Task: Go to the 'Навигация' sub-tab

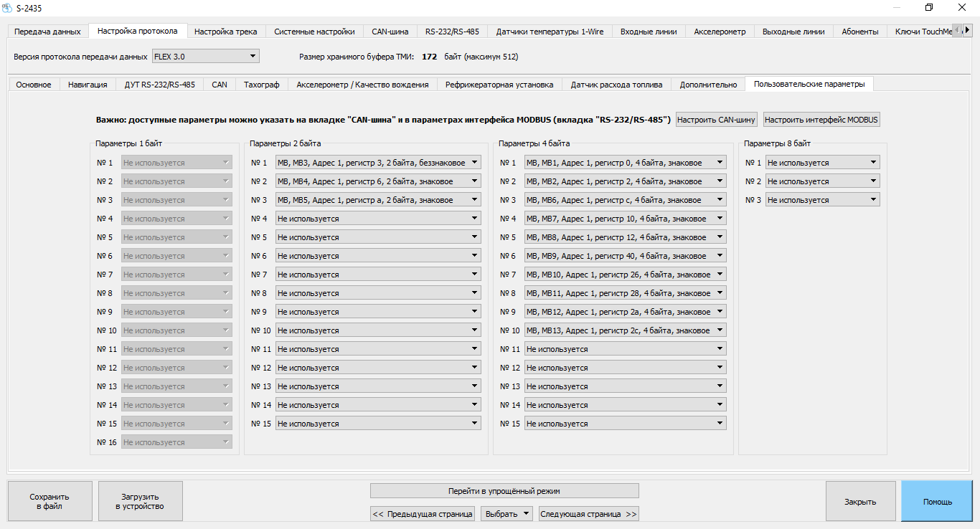Action: click(x=88, y=85)
